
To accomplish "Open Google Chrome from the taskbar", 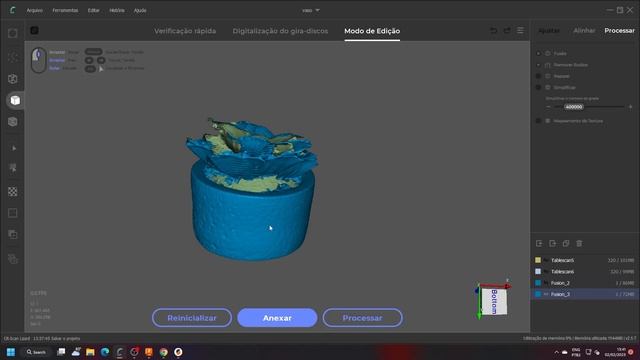I will [164, 352].
